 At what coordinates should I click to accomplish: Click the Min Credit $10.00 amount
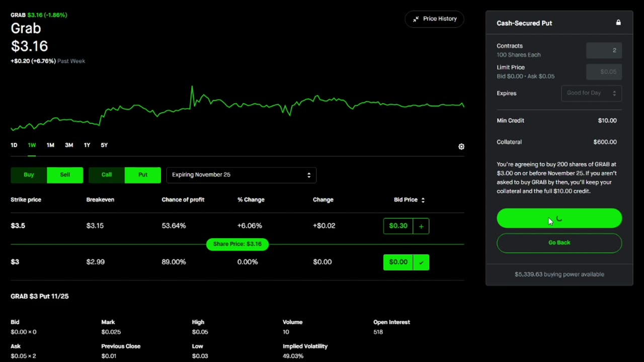pos(607,121)
